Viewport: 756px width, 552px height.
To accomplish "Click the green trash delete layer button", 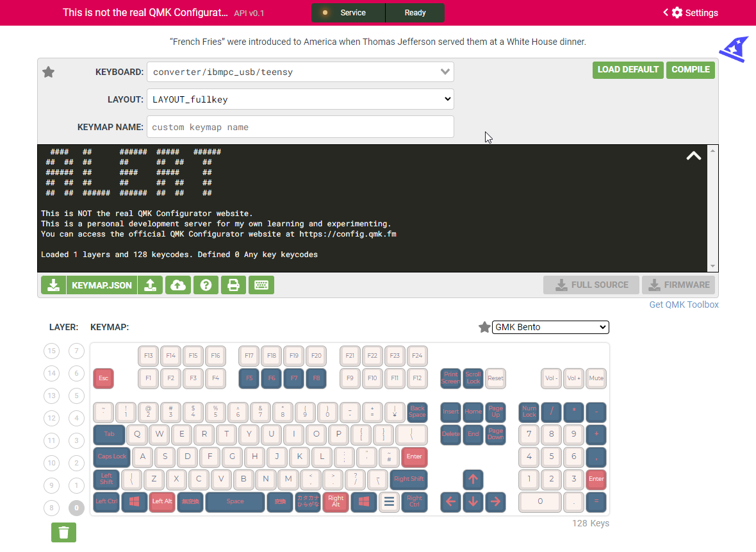I will click(x=63, y=532).
